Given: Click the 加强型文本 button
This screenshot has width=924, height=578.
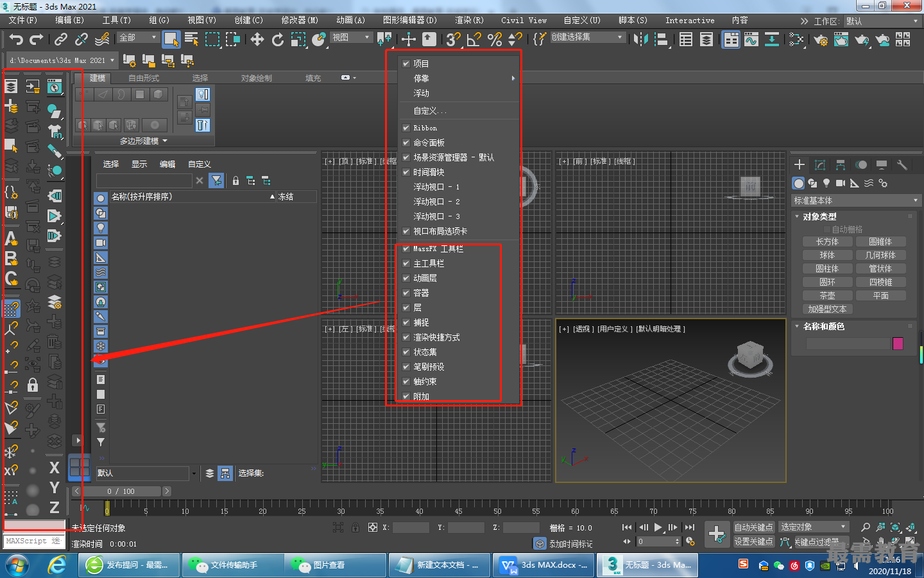Looking at the screenshot, I should 828,309.
